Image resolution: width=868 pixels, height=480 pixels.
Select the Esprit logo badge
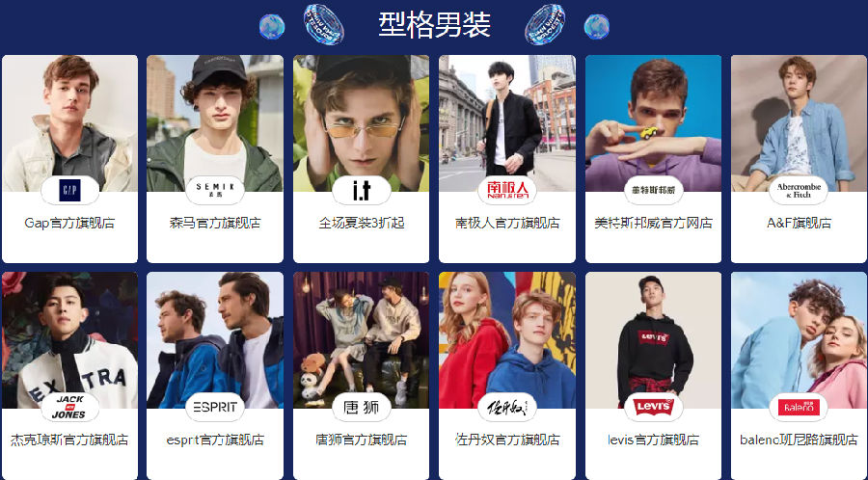click(215, 407)
